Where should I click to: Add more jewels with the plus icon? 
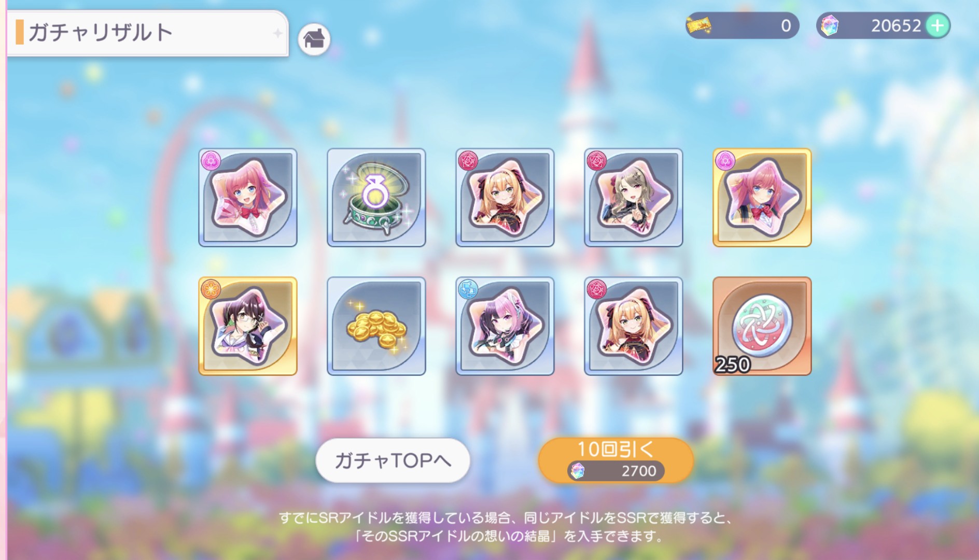pos(938,25)
